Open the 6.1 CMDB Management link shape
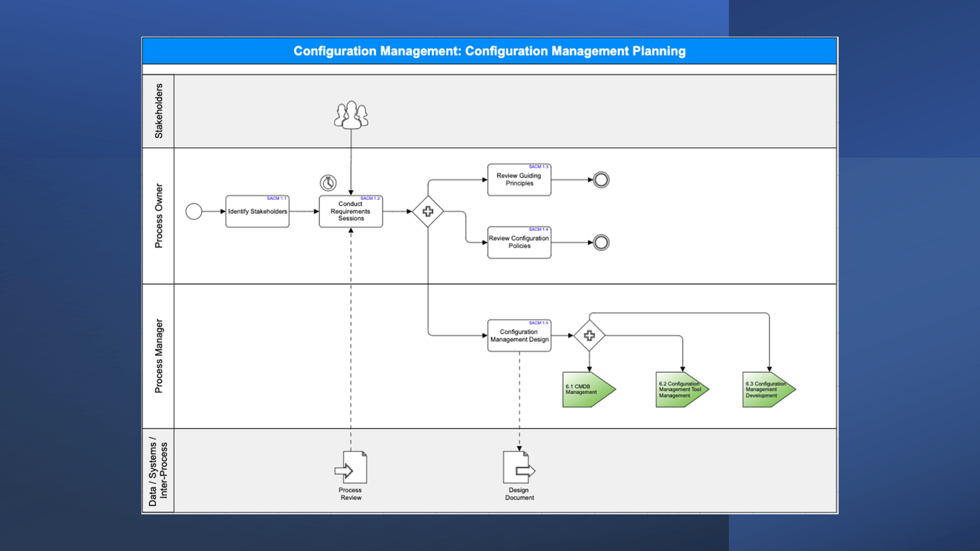 [587, 389]
